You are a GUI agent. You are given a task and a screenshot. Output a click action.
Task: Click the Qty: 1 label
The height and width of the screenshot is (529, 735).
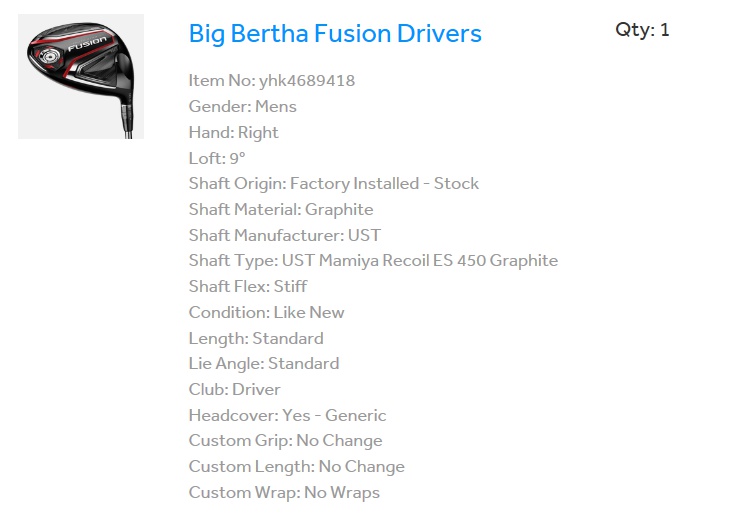[642, 30]
